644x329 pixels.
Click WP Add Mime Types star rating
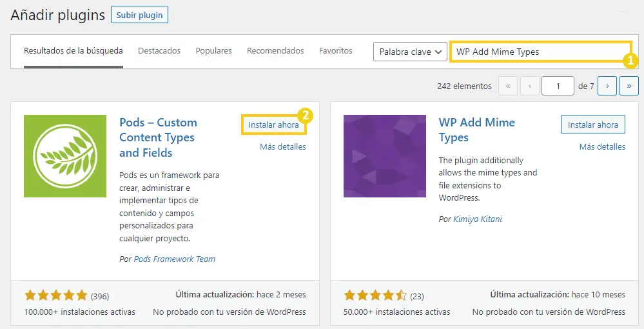coord(375,295)
